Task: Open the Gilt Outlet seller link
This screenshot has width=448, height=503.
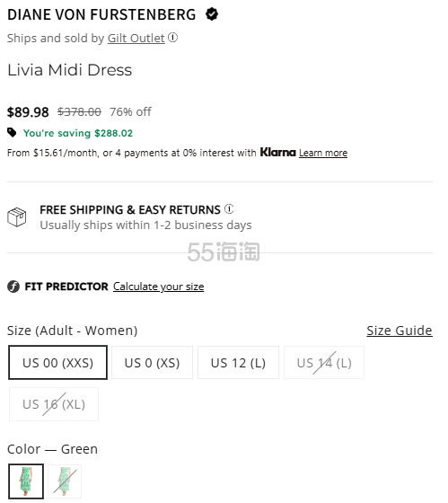Action: pyautogui.click(x=136, y=38)
